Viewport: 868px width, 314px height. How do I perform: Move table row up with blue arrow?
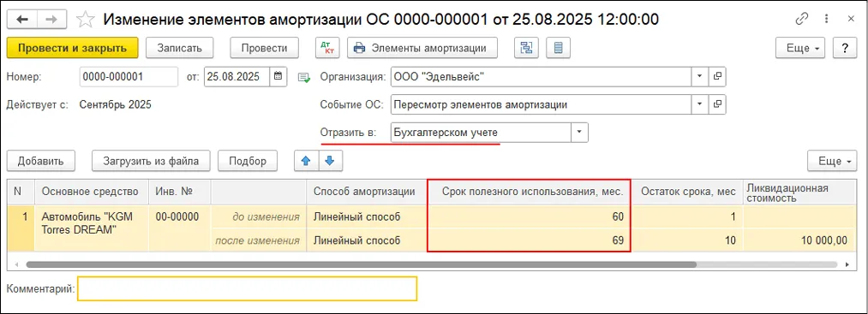(306, 161)
